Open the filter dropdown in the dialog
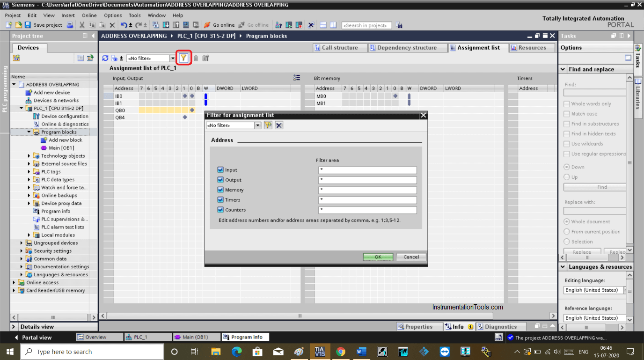 [x=258, y=125]
